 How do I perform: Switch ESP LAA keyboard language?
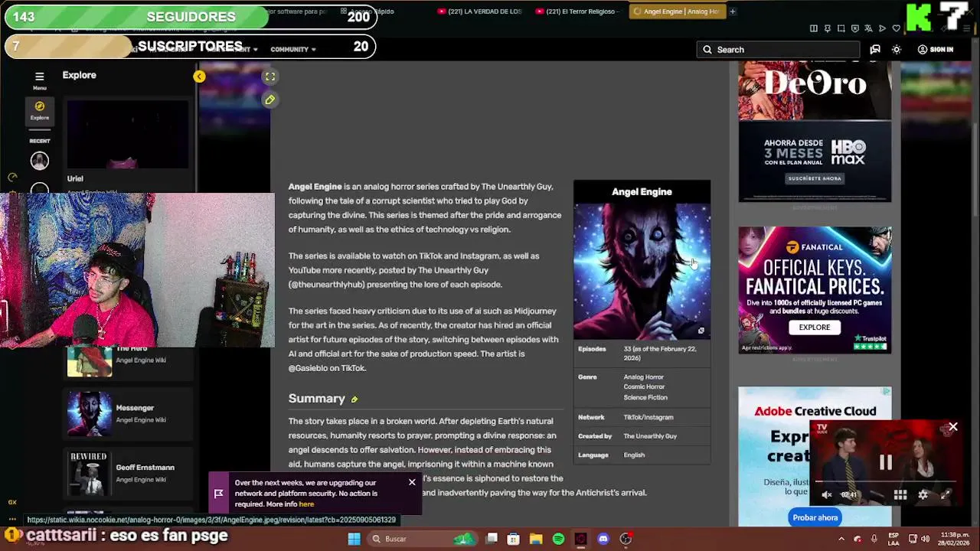pyautogui.click(x=893, y=539)
